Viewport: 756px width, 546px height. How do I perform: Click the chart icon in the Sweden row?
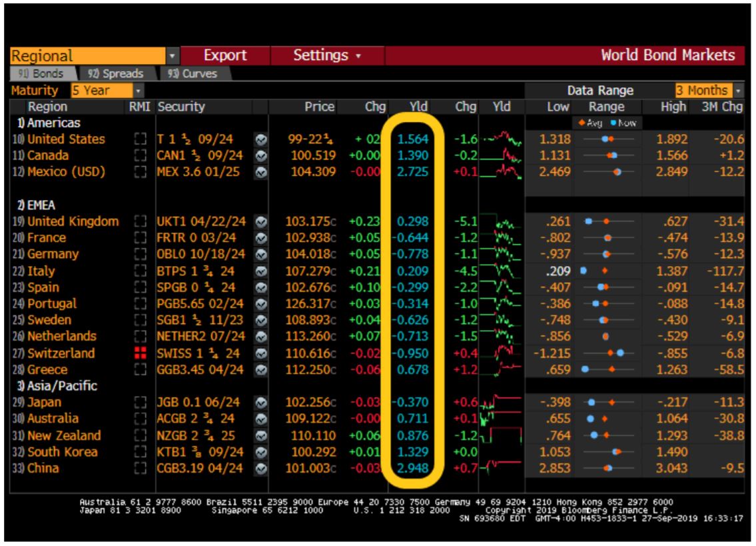[x=261, y=321]
